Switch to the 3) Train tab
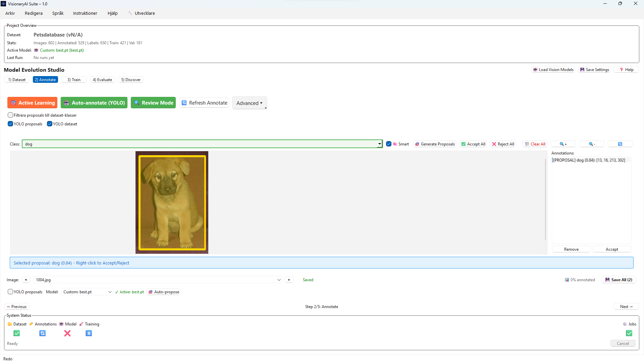The image size is (644, 362). click(74, 80)
